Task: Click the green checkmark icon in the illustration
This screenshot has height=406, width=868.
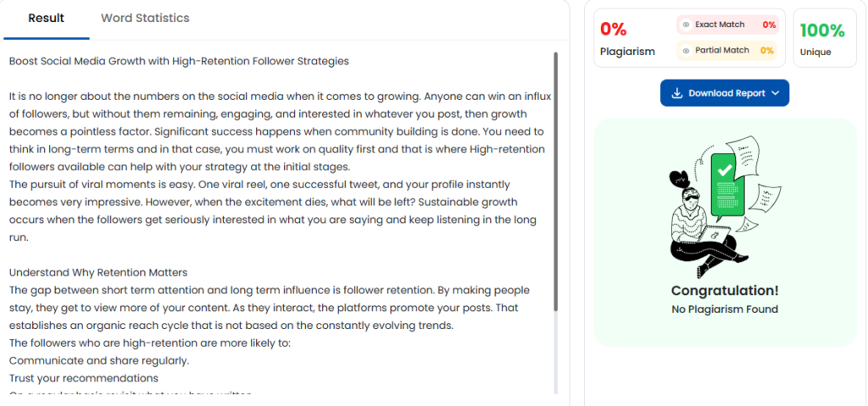Action: [x=725, y=170]
